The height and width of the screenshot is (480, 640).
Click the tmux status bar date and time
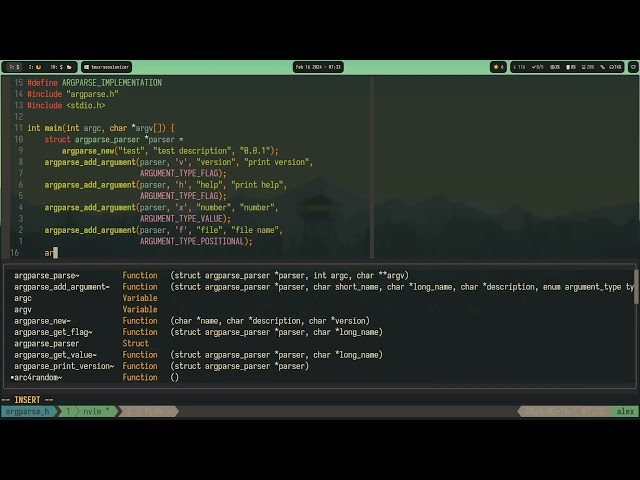click(x=564, y=411)
